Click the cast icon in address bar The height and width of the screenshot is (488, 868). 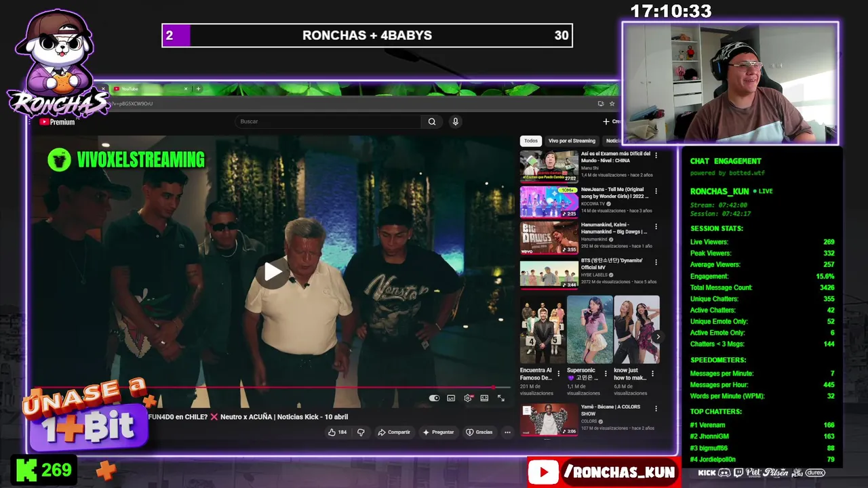coord(601,104)
